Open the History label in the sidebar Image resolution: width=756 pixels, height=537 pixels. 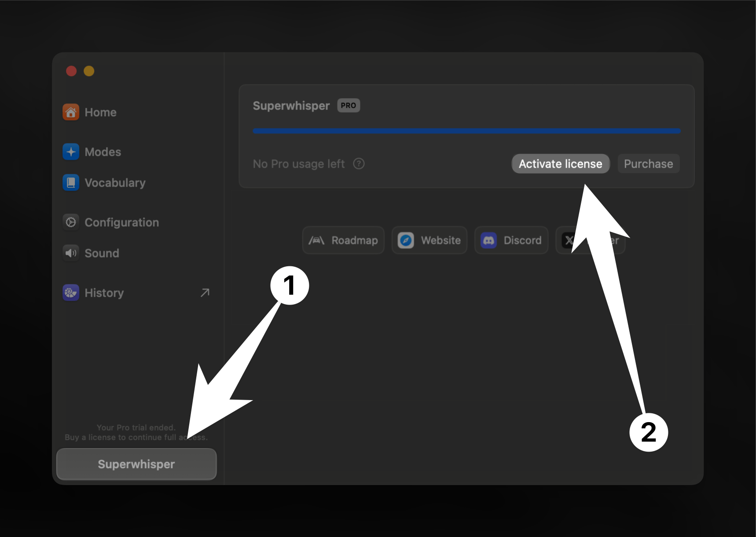(104, 293)
